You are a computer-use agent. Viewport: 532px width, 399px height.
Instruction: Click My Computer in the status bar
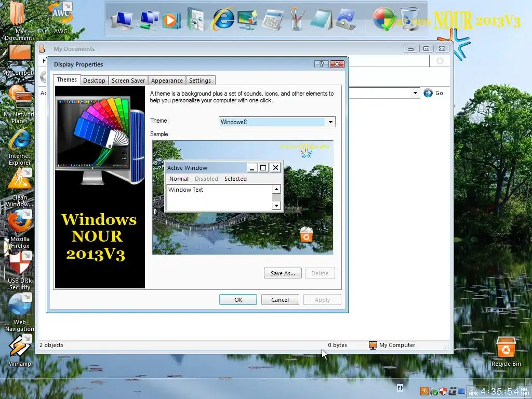point(392,345)
